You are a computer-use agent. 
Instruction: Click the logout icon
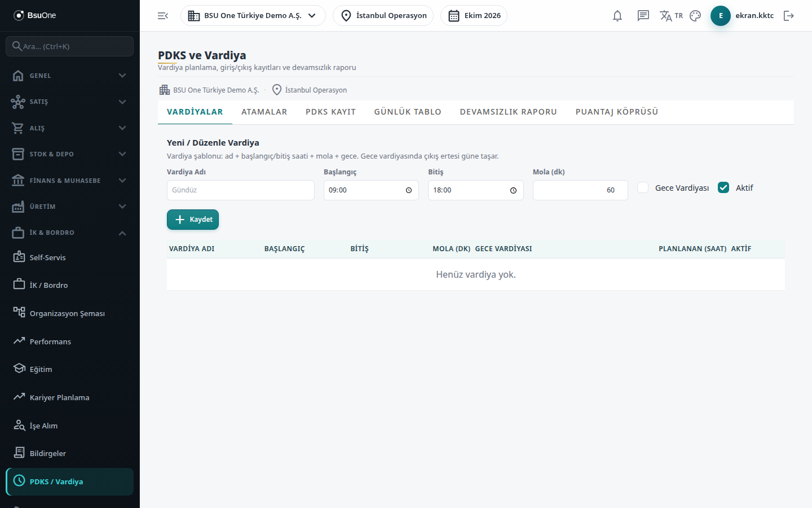coord(789,16)
